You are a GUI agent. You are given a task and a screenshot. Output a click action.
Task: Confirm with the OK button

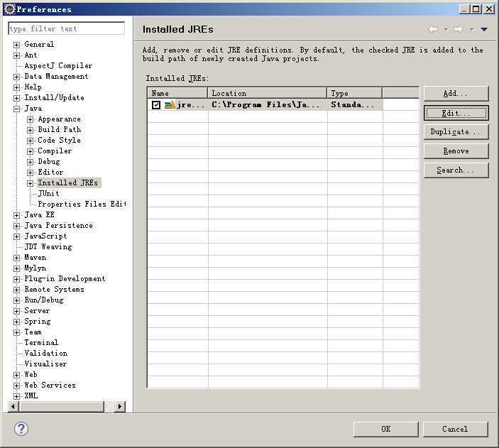coord(385,429)
